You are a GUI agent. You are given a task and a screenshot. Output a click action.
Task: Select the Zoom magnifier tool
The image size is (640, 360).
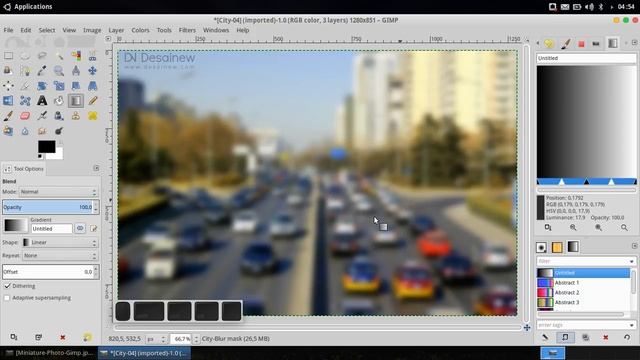pos(59,71)
